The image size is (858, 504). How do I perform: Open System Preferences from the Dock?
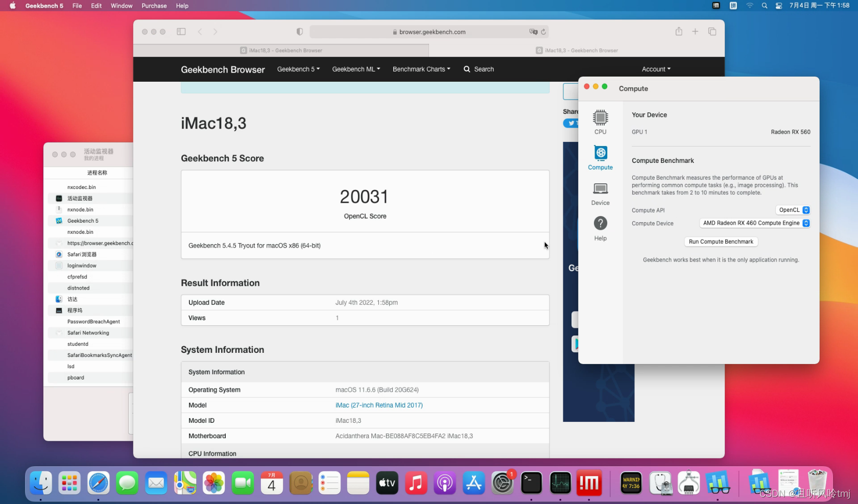pos(503,483)
